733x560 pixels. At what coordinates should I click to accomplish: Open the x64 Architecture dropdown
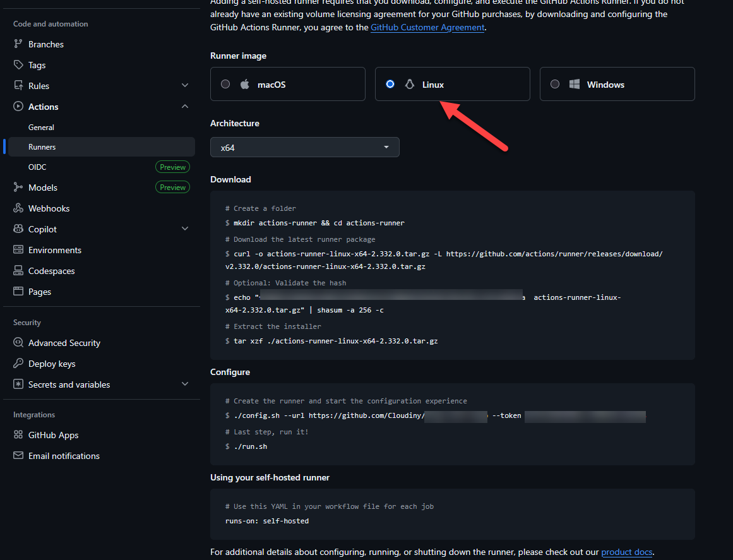point(304,147)
